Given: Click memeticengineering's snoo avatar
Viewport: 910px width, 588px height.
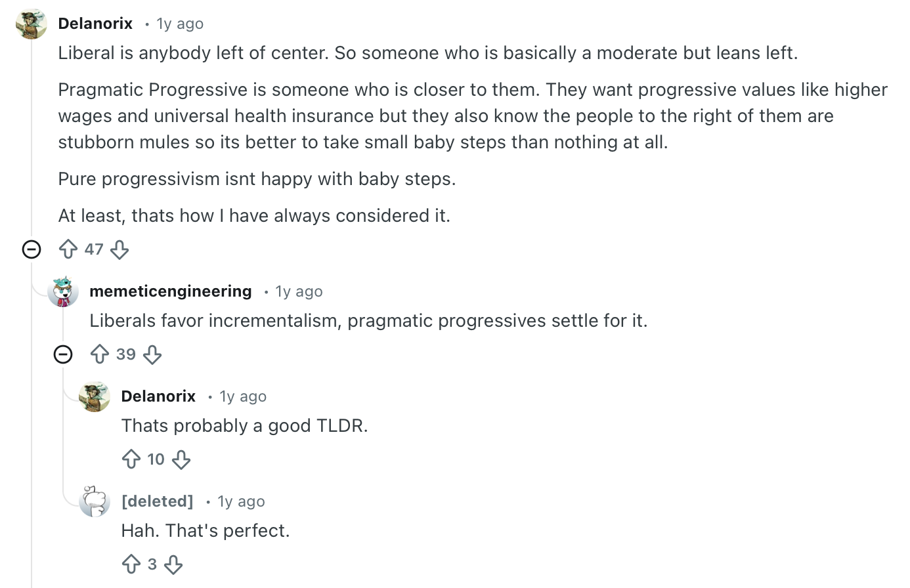Looking at the screenshot, I should click(63, 292).
